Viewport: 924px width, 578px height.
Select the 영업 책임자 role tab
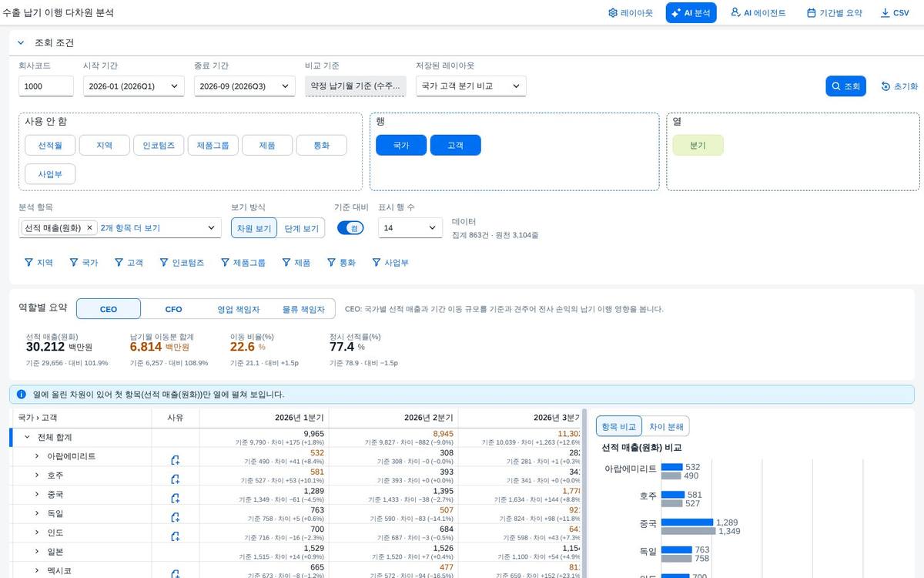point(238,309)
